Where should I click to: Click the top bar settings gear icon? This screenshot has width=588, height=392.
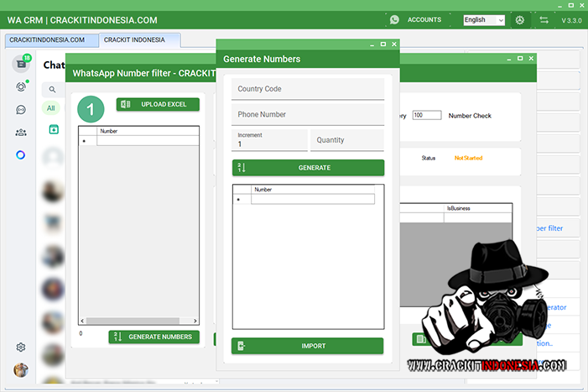(520, 19)
